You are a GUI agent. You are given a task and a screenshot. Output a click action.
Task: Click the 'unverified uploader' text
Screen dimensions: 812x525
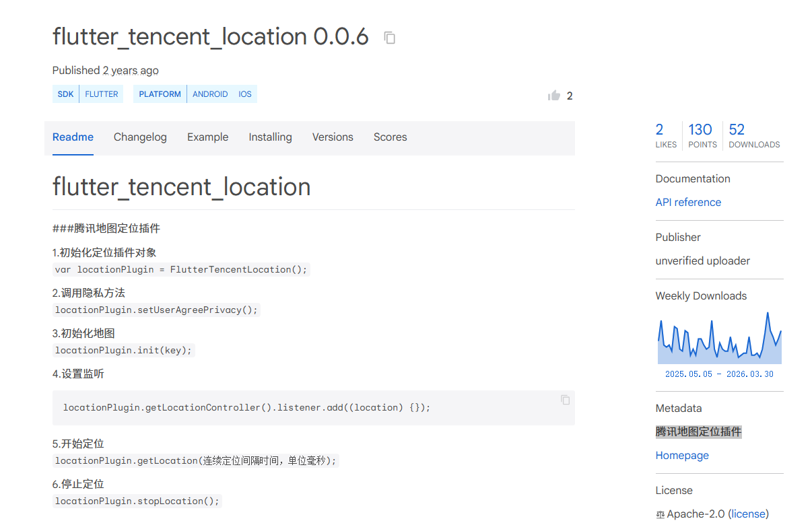click(x=703, y=261)
